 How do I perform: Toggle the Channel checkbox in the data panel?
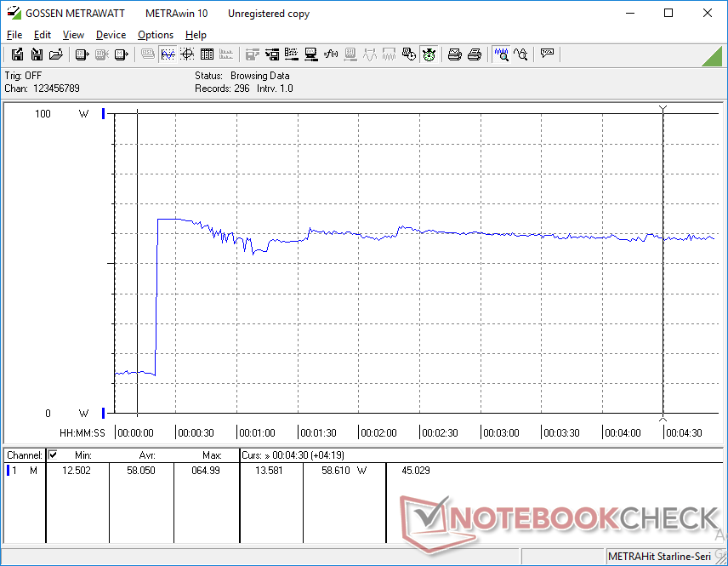click(x=53, y=455)
